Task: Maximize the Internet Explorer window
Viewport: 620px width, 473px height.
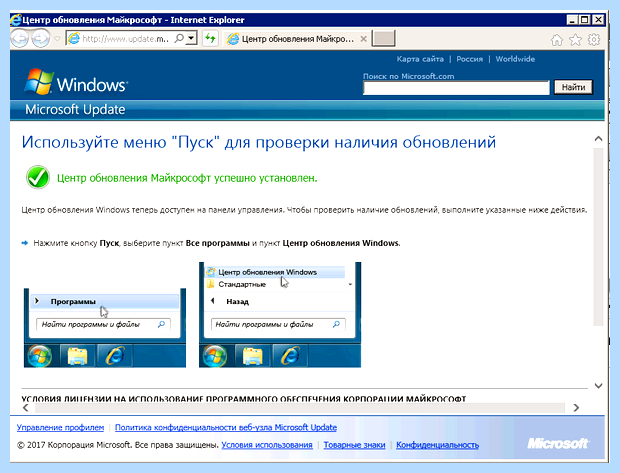Action: click(x=585, y=19)
